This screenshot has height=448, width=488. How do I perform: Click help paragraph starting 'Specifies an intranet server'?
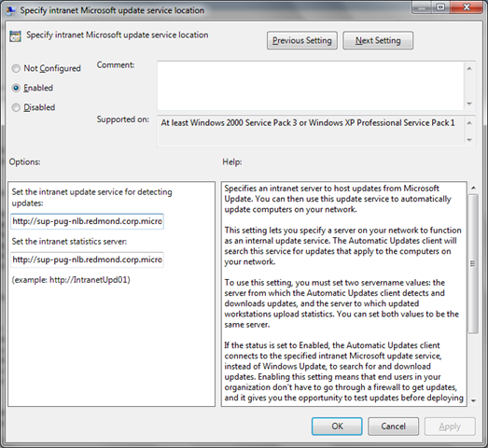click(x=338, y=199)
